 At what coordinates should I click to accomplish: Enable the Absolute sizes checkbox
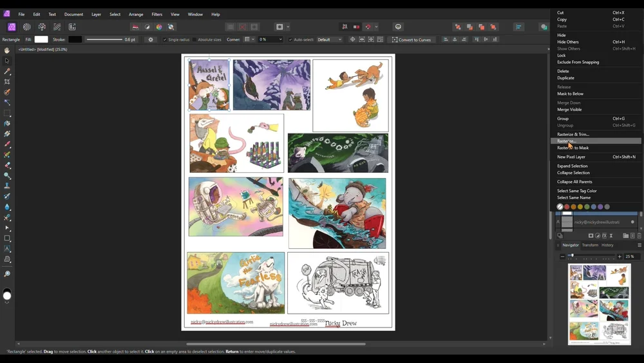click(194, 39)
